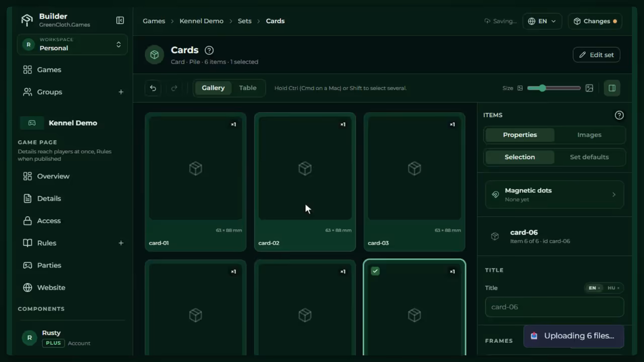
Task: Open the Personal workspace switcher
Action: (x=72, y=44)
